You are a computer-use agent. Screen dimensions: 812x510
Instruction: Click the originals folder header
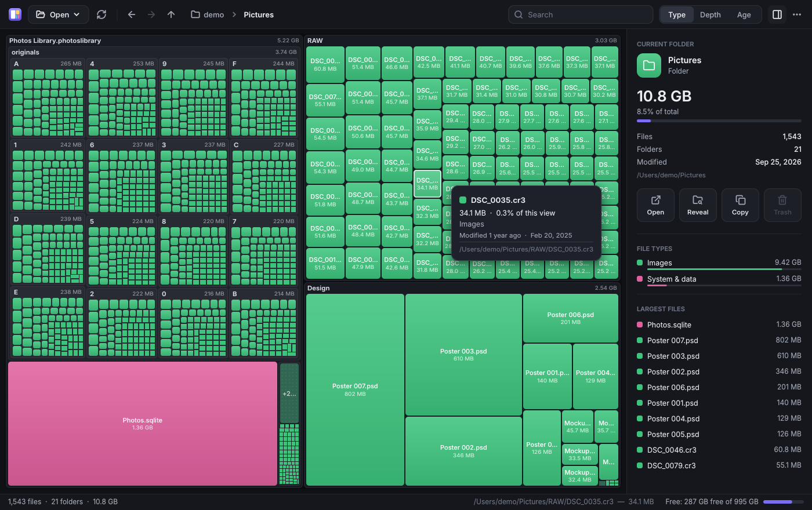pos(154,52)
